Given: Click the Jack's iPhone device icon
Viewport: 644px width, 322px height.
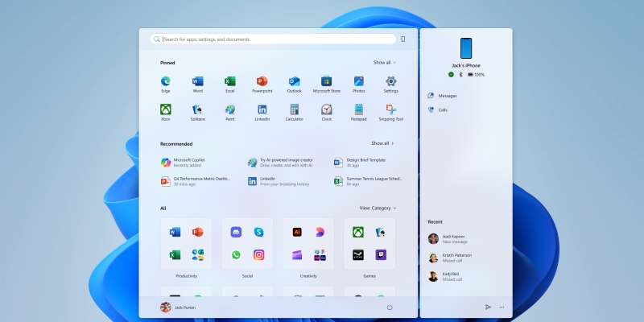Looking at the screenshot, I should (x=466, y=48).
